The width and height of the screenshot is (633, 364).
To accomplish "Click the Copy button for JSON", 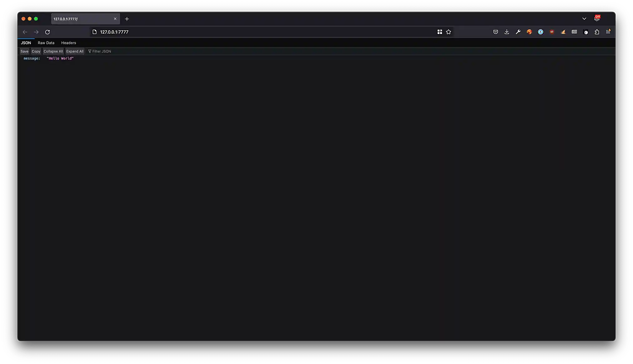I will click(36, 51).
